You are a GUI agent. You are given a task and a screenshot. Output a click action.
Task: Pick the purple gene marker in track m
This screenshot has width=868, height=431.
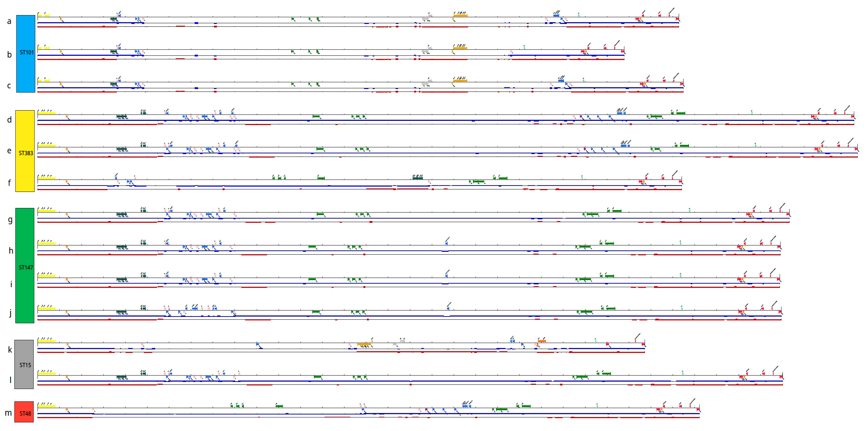(x=426, y=409)
